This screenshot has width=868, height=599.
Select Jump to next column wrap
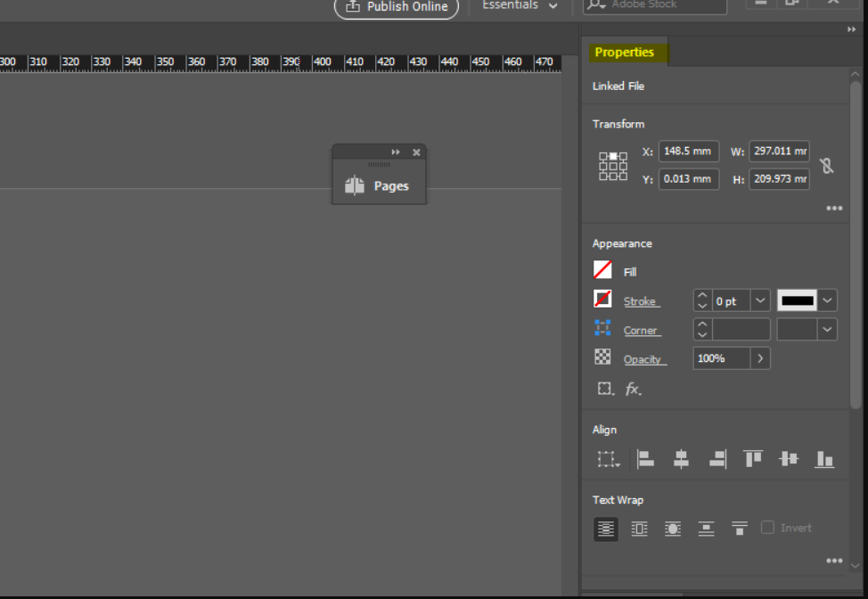click(739, 529)
